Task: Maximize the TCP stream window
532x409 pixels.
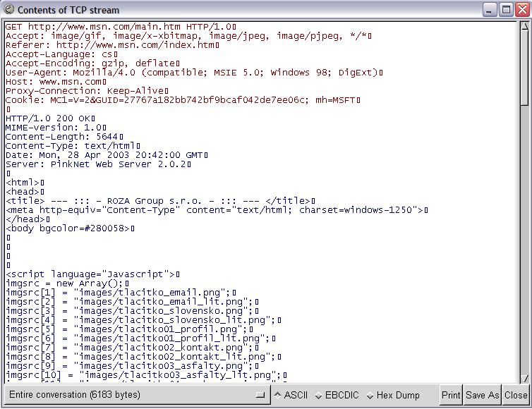Action: (x=505, y=10)
